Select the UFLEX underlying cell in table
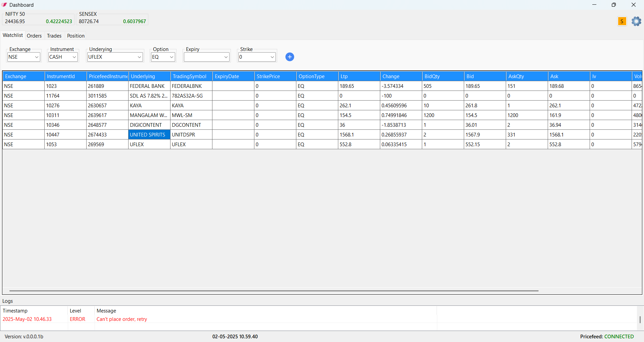 [x=149, y=145]
